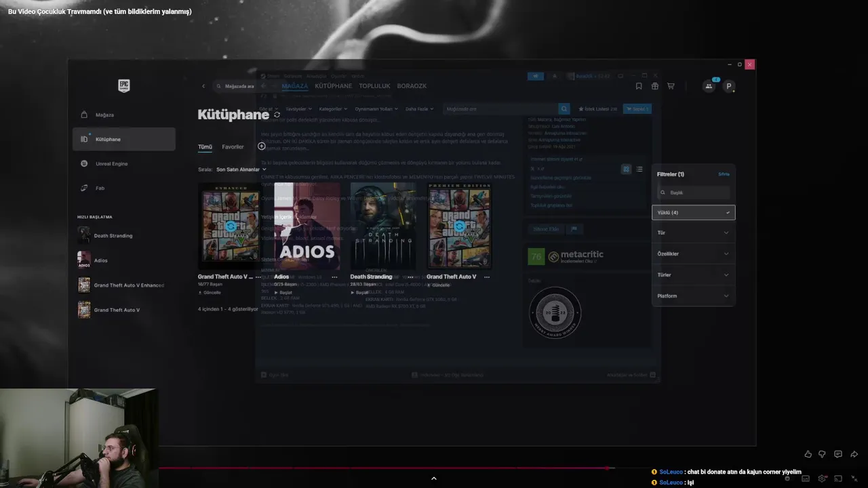Open İstek Listesi in Steam window
The image size is (868, 488).
coord(597,109)
